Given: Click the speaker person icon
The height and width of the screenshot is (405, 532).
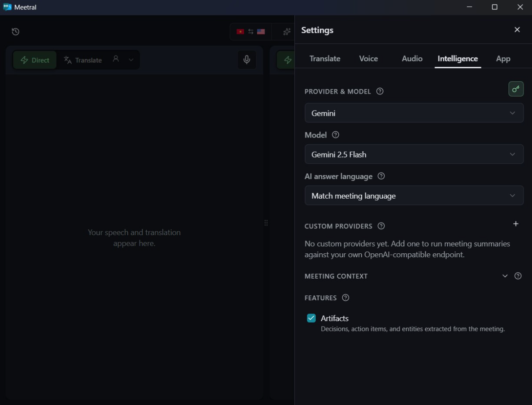Looking at the screenshot, I should pos(116,59).
